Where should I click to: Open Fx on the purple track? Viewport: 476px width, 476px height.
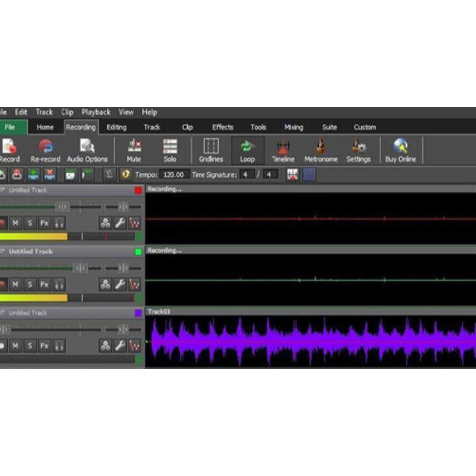44,346
